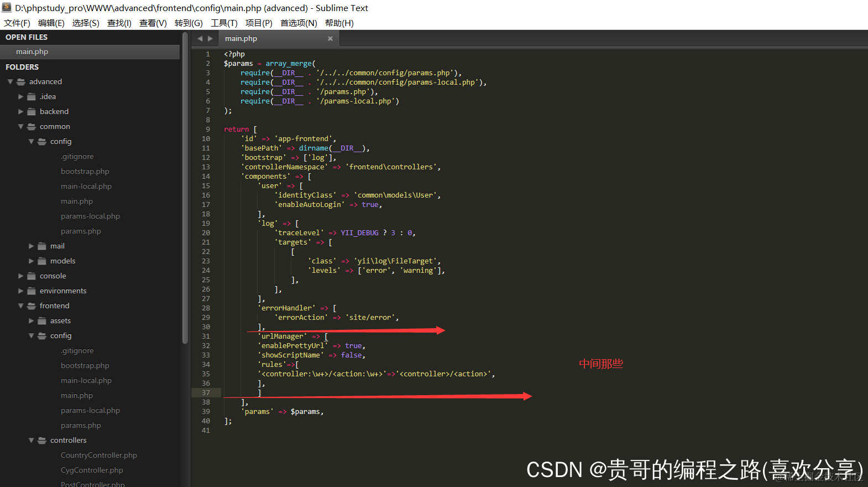This screenshot has height=487, width=868.
Task: Click the mail folder icon
Action: coord(42,246)
